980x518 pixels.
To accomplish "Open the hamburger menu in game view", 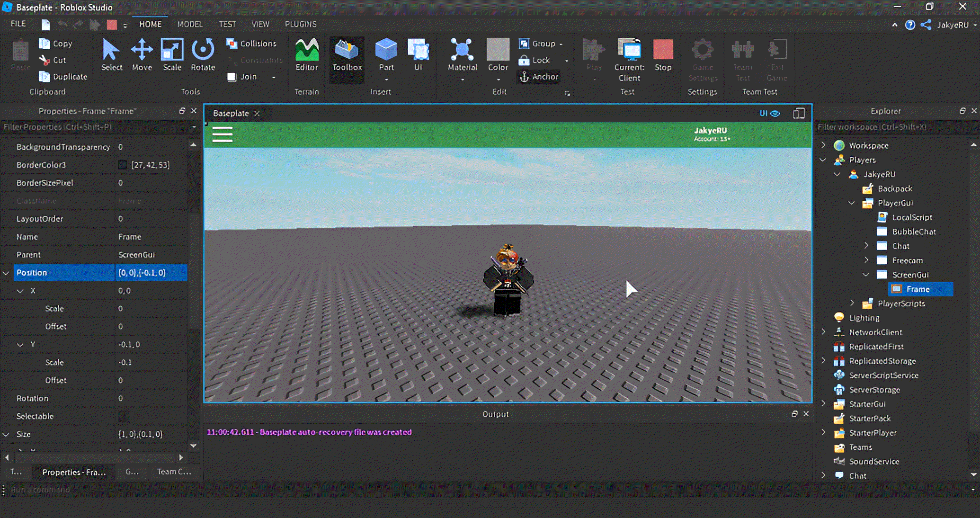I will click(x=222, y=134).
